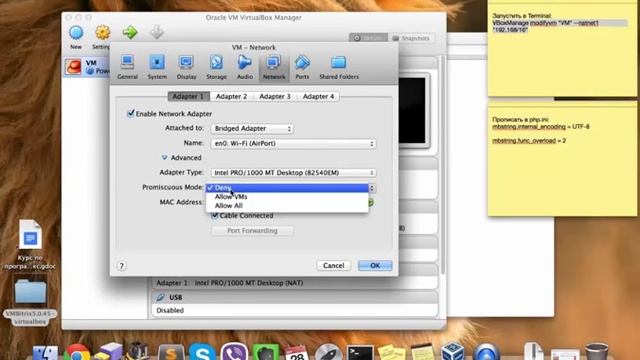This screenshot has height=360, width=640.
Task: Open Evernote from the dock
Action: [265, 352]
